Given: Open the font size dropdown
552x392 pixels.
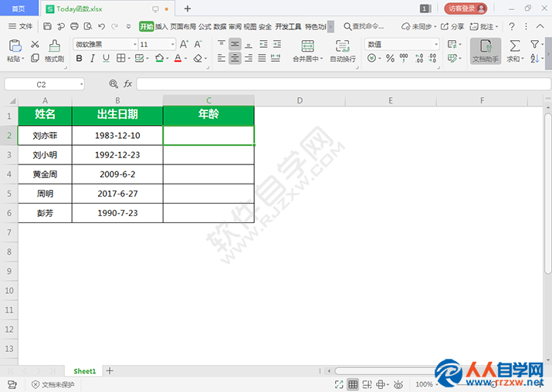Looking at the screenshot, I should 172,44.
